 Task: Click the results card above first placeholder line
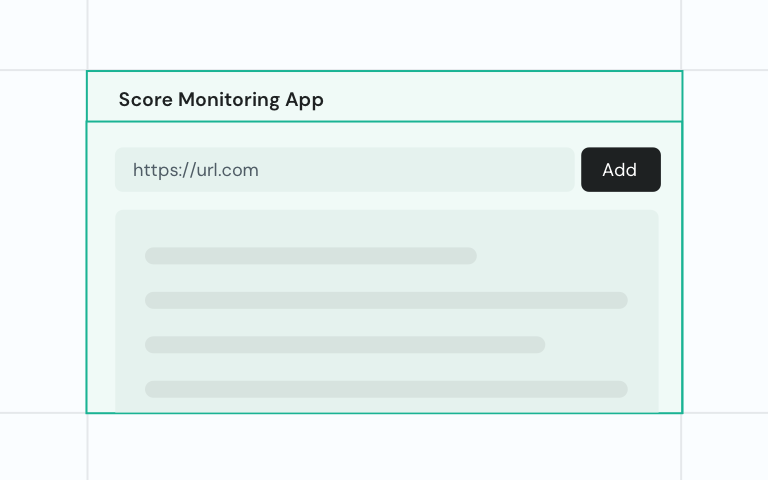pos(386,228)
